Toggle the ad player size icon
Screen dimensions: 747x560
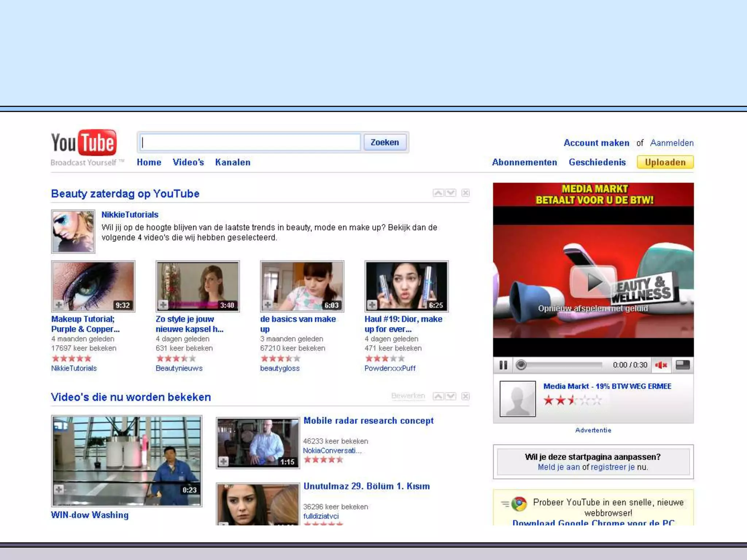(682, 365)
